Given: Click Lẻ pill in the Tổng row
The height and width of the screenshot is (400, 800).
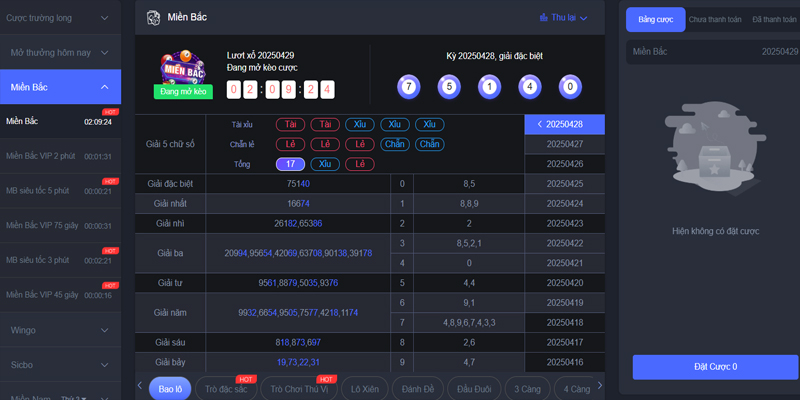Looking at the screenshot, I should [360, 164].
